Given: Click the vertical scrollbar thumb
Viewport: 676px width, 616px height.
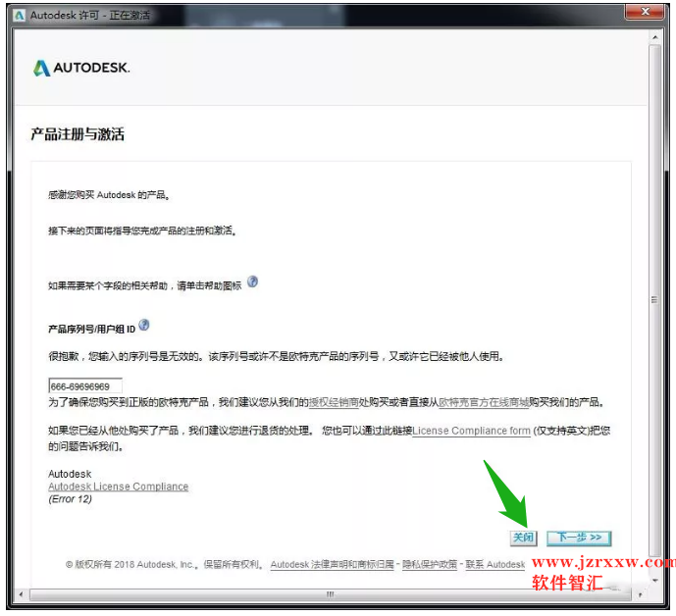Looking at the screenshot, I should 654,300.
